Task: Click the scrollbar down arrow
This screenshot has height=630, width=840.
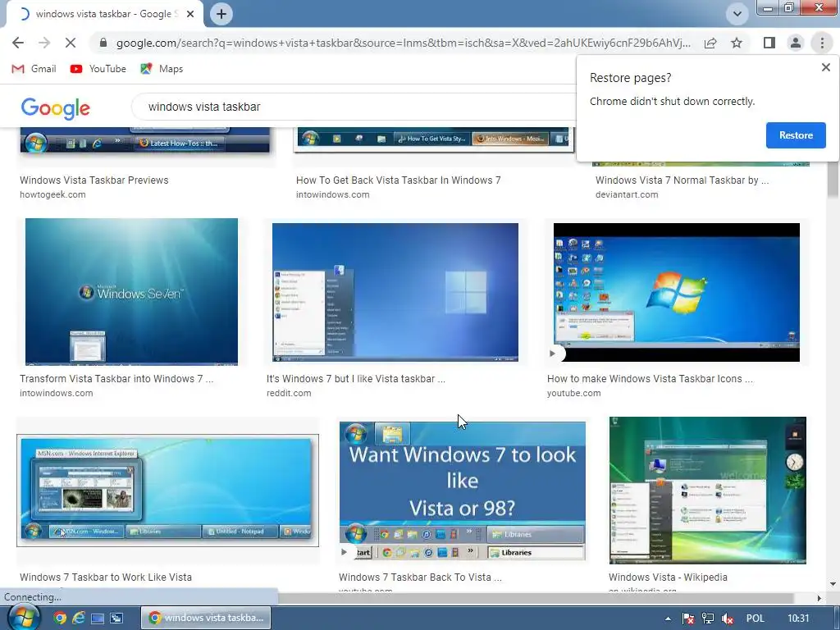Action: 833,584
